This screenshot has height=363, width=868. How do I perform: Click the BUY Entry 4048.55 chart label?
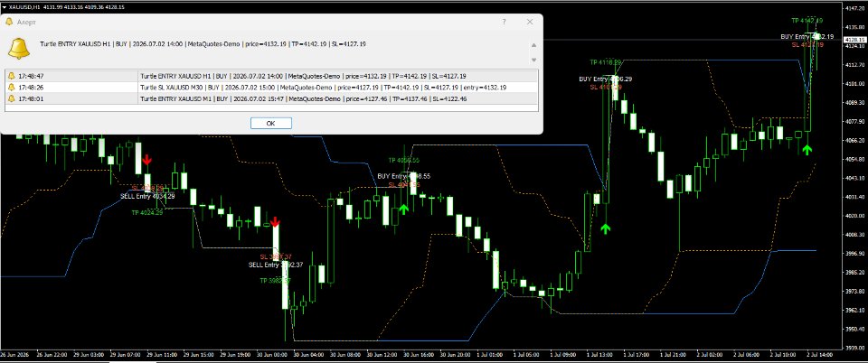point(404,176)
